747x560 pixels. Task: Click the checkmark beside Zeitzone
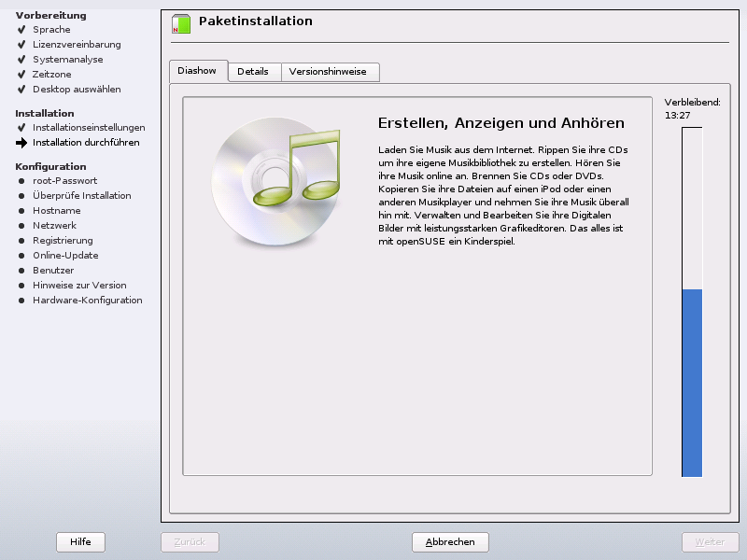tap(21, 75)
